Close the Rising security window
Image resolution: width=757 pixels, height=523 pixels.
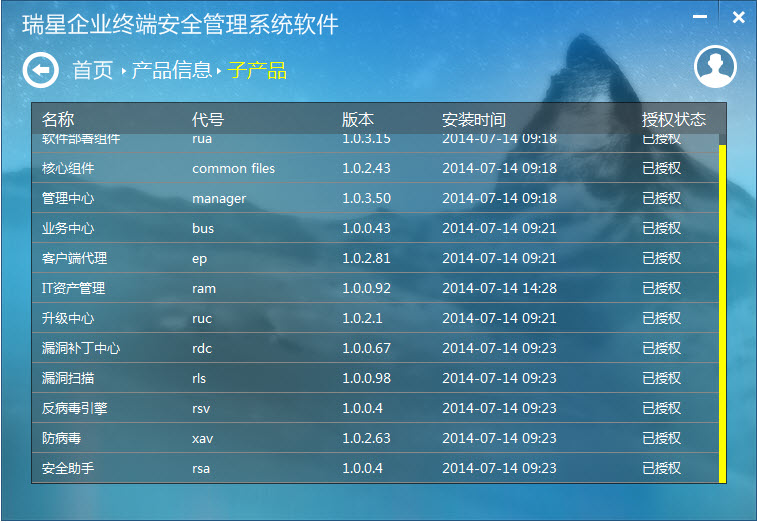tap(738, 17)
